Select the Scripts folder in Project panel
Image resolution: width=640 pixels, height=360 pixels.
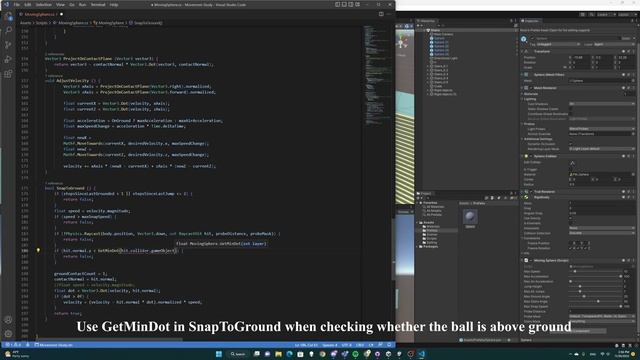click(431, 238)
